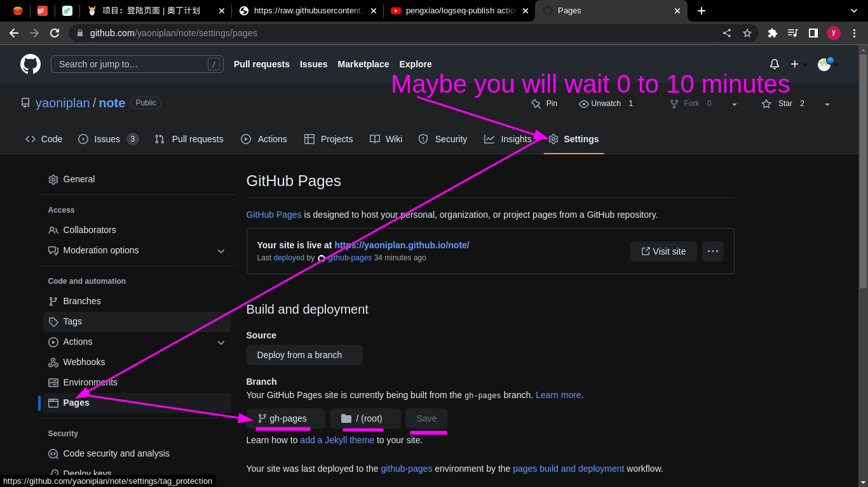Open the / (root) folder dropdown
Viewport: 868px width, 487px height.
click(365, 418)
